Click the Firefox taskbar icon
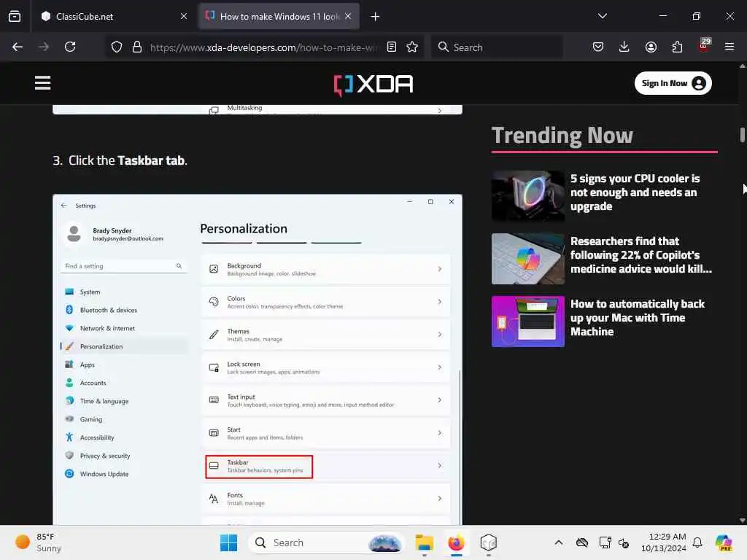747x560 pixels. click(457, 542)
